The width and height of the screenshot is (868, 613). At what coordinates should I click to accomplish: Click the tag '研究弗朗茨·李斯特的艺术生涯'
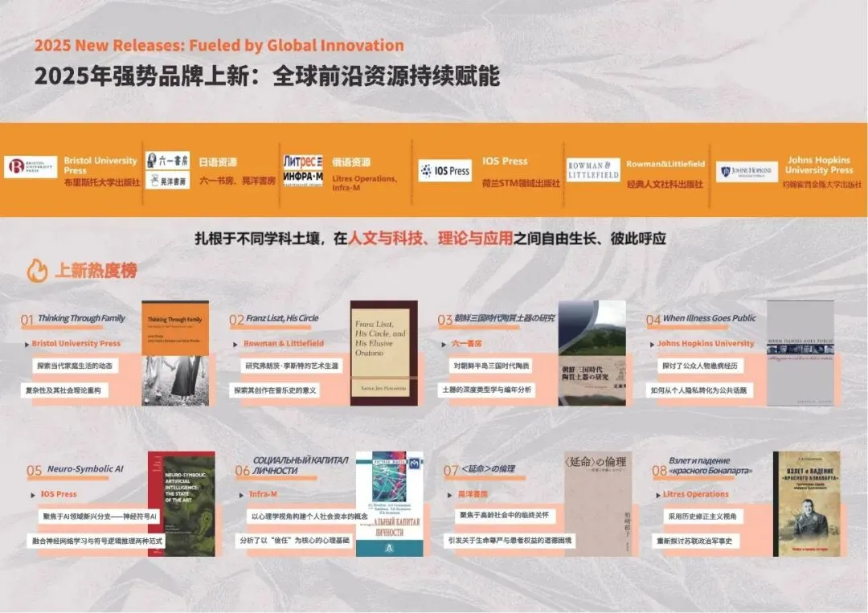(x=292, y=366)
